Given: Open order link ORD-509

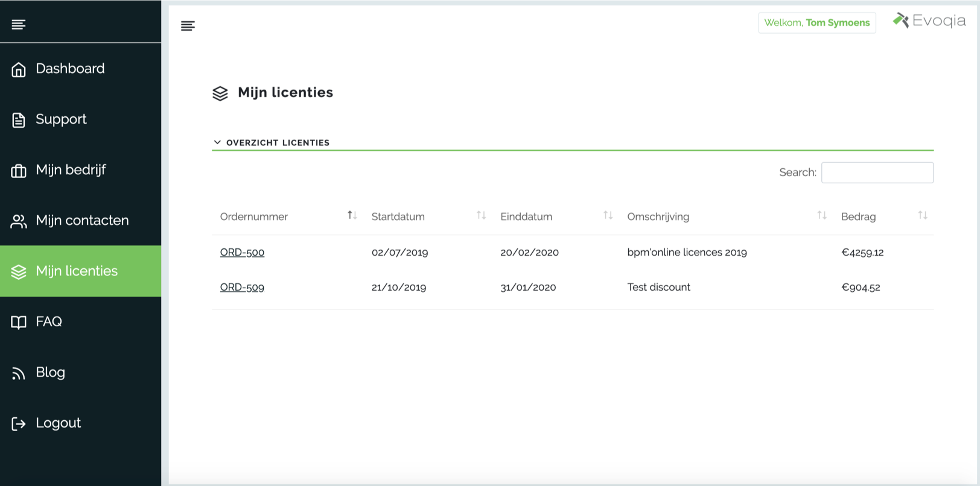Looking at the screenshot, I should (242, 287).
